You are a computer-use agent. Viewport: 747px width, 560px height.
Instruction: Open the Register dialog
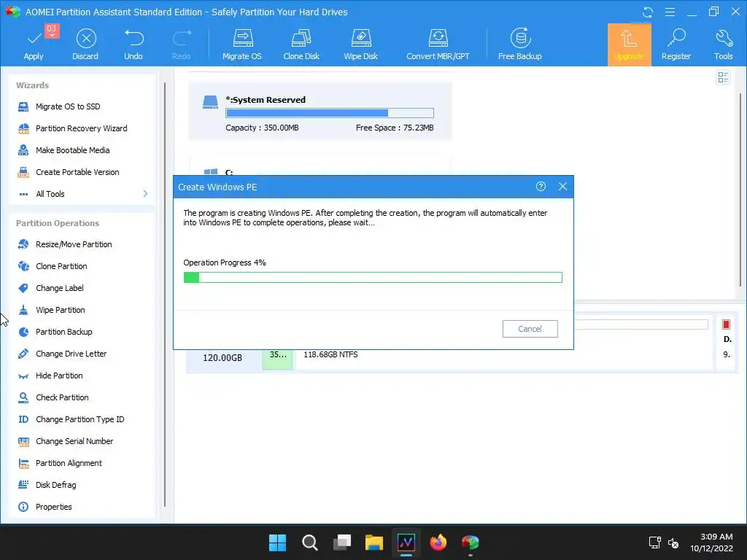coord(676,44)
